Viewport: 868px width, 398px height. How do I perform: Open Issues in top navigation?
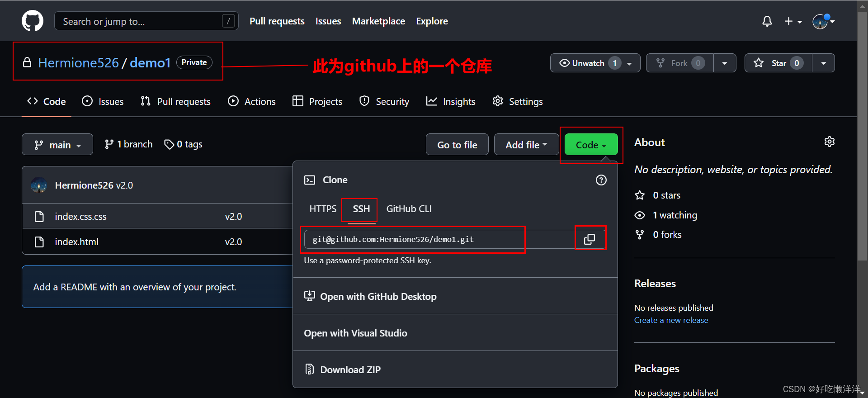pyautogui.click(x=328, y=21)
